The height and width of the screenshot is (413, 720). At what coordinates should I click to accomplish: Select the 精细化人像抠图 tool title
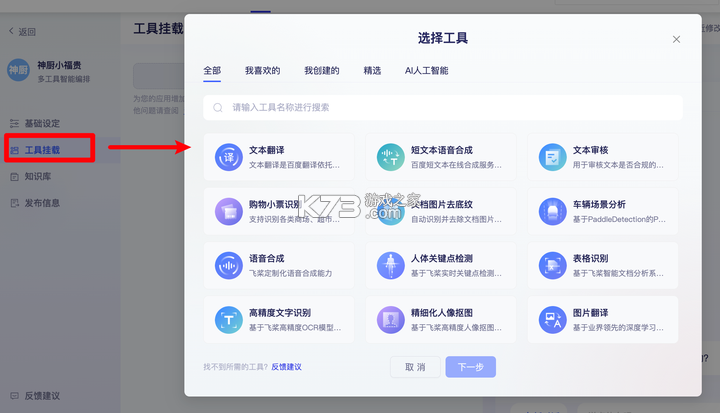pyautogui.click(x=442, y=313)
